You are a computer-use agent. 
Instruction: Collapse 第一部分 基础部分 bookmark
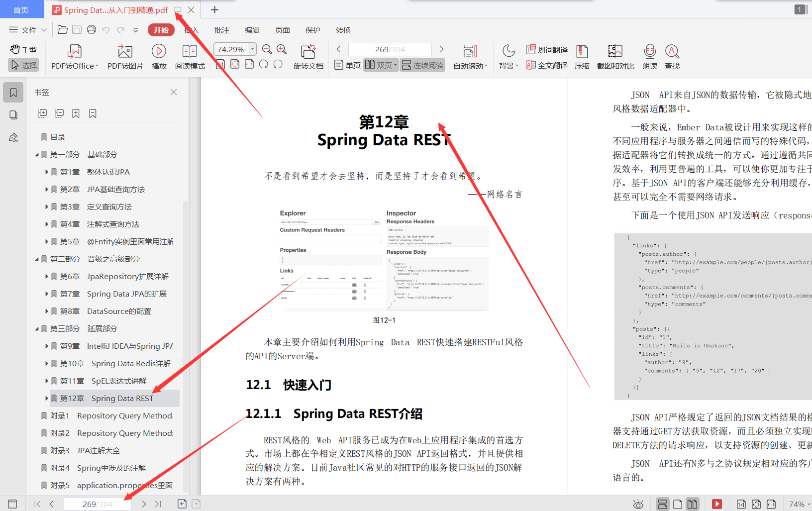point(37,155)
